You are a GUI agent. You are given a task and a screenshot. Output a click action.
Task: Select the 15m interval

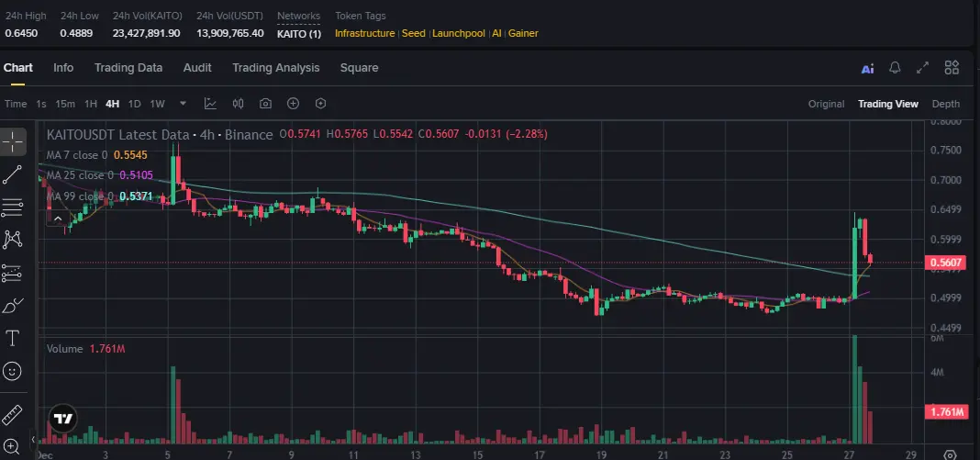65,104
